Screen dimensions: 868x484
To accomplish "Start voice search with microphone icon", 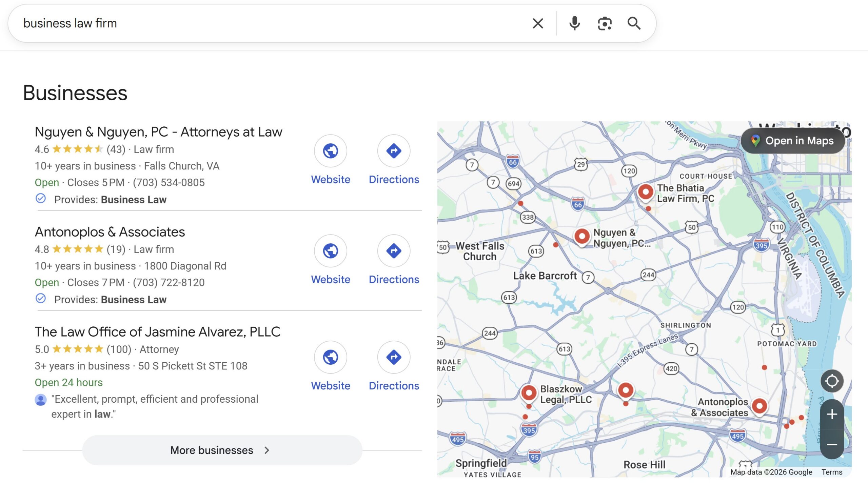I will pos(574,23).
